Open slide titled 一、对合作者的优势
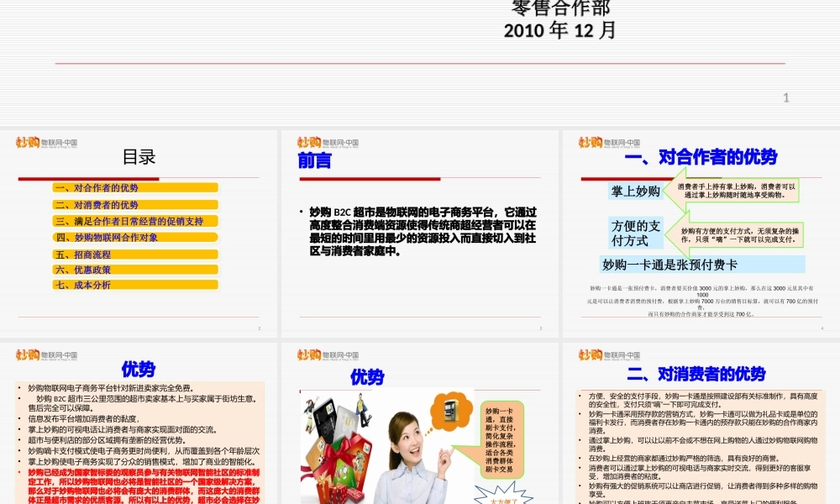The width and height of the screenshot is (840, 504). 701,234
